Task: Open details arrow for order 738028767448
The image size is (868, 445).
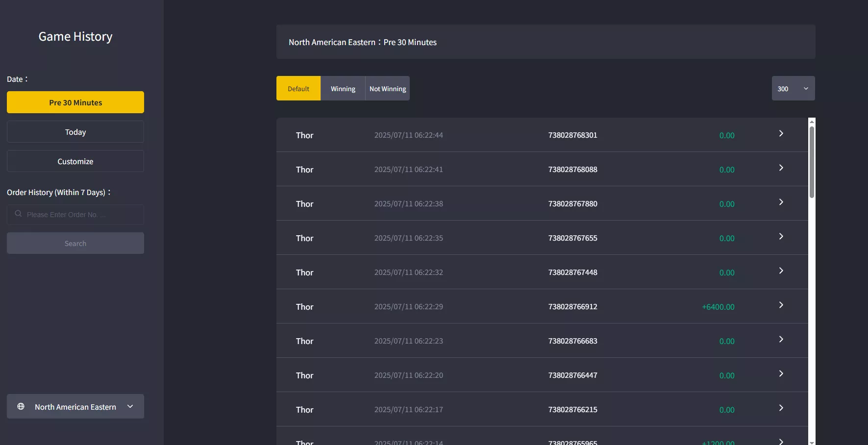Action: [x=781, y=271]
